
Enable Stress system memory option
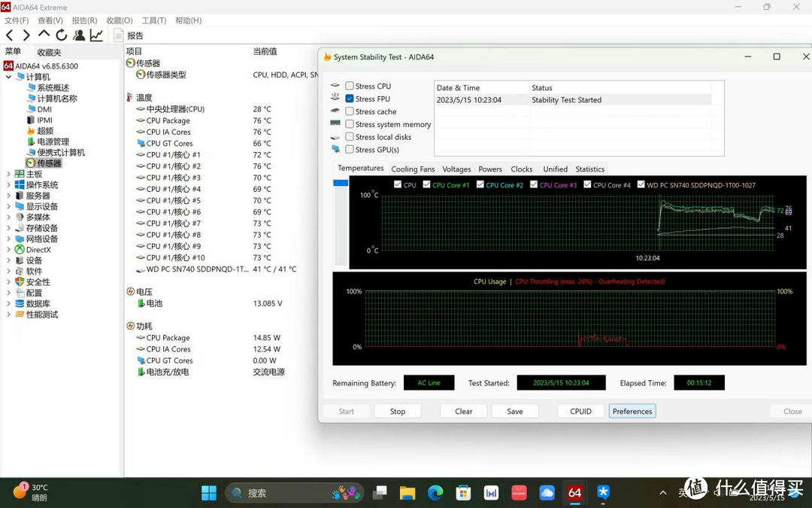pos(348,124)
